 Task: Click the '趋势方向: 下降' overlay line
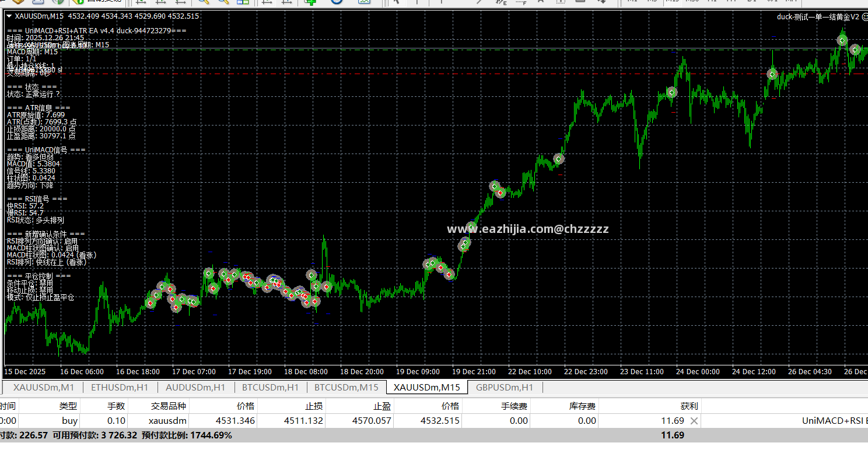coord(30,185)
